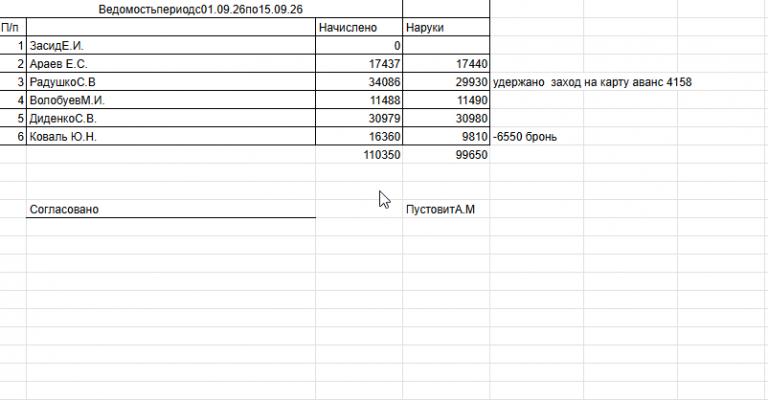
Task: Click the name cell ЗасидЕ.И.
Action: [171, 46]
